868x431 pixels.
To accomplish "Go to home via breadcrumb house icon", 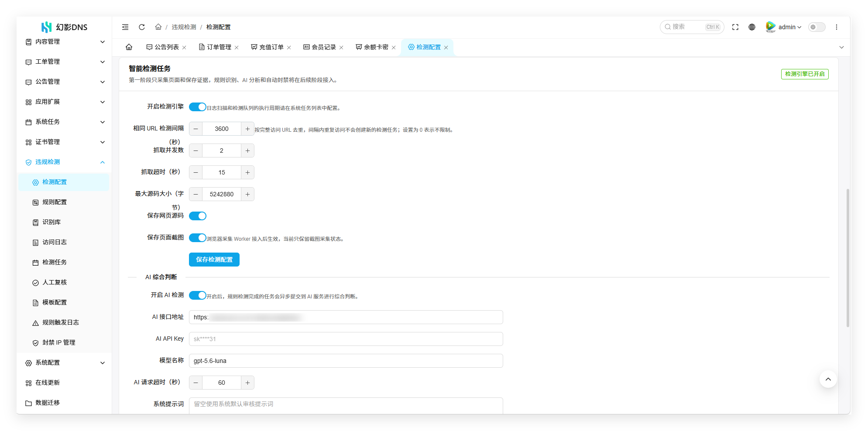I will (x=158, y=27).
